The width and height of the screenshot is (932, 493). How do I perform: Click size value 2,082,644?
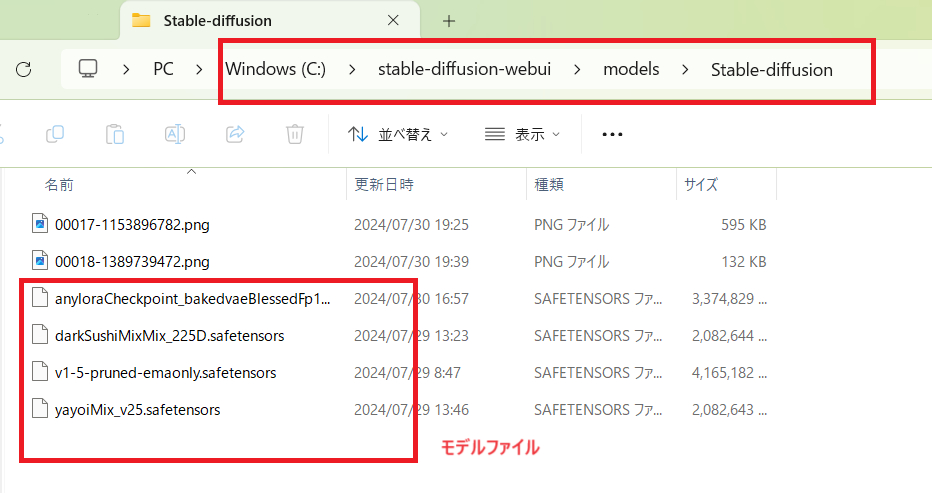pos(729,335)
